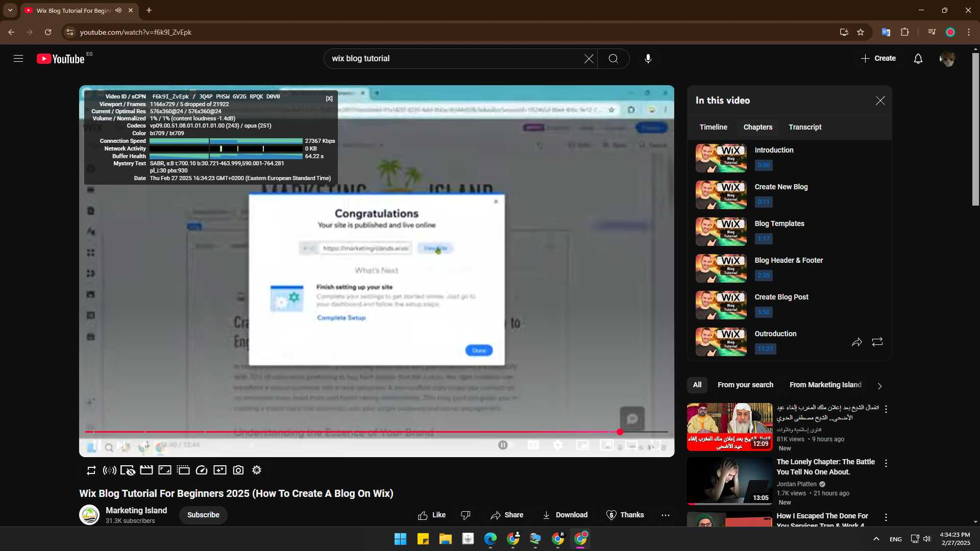Viewport: 980px width, 551px height.
Task: Dislike the video
Action: click(x=465, y=515)
